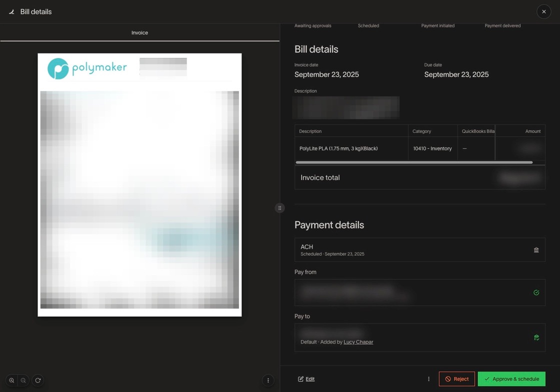Zoom in on the invoice preview
This screenshot has height=392, width=560.
click(x=11, y=381)
